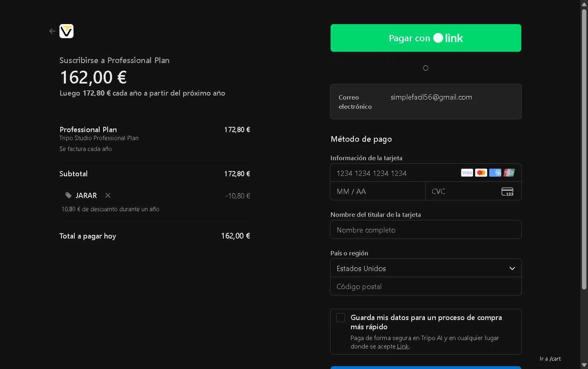
Task: Focus the Nombre completo field
Action: pos(426,230)
